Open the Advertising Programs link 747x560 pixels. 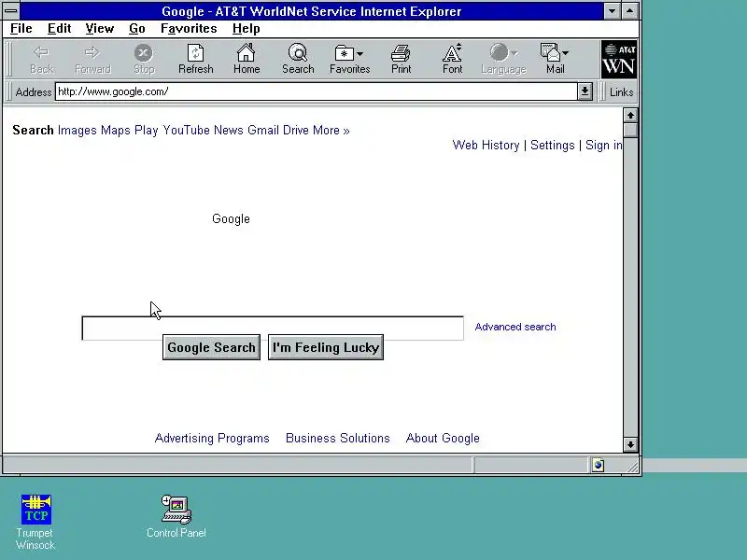[212, 438]
